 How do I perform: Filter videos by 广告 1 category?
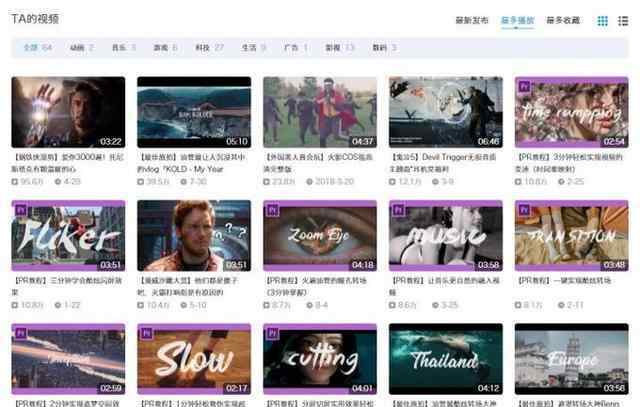pos(296,47)
